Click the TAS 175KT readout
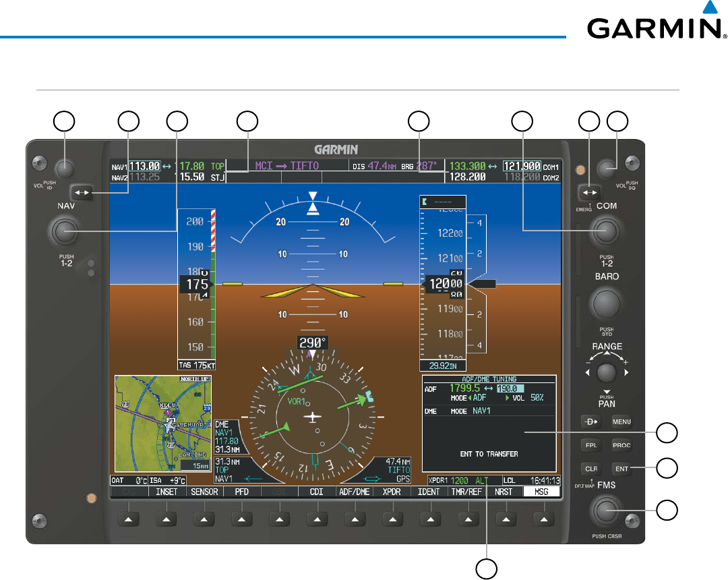 196,366
